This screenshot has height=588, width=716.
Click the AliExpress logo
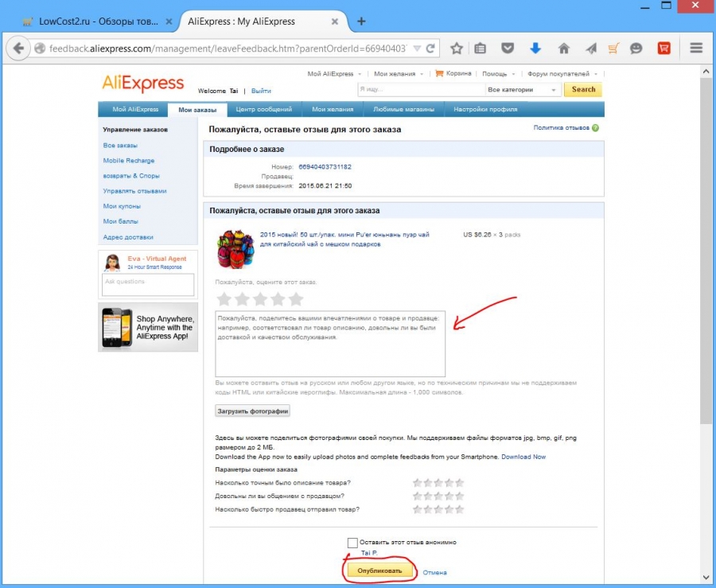[x=143, y=84]
